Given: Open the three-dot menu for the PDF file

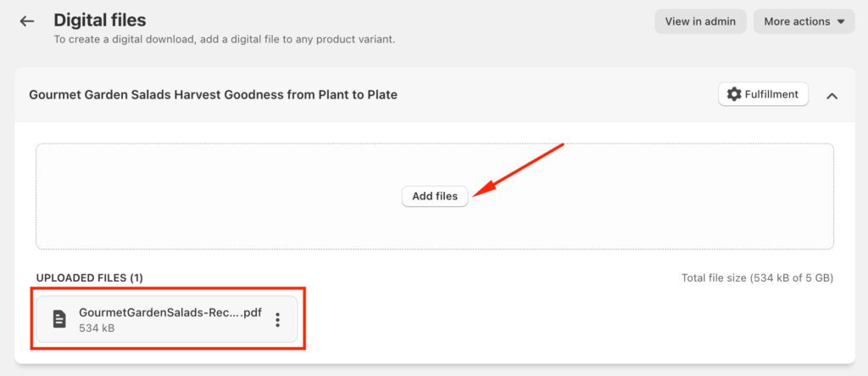Looking at the screenshot, I should [277, 320].
